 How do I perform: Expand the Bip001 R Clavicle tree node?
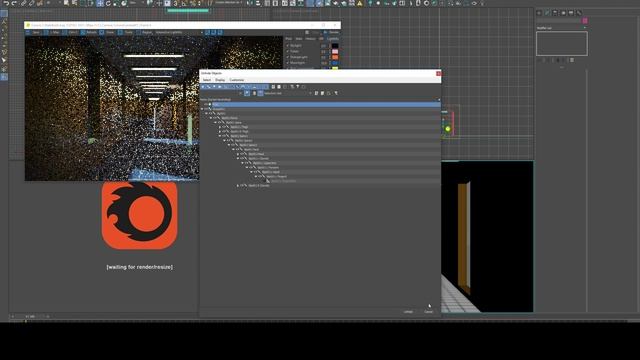coord(238,185)
